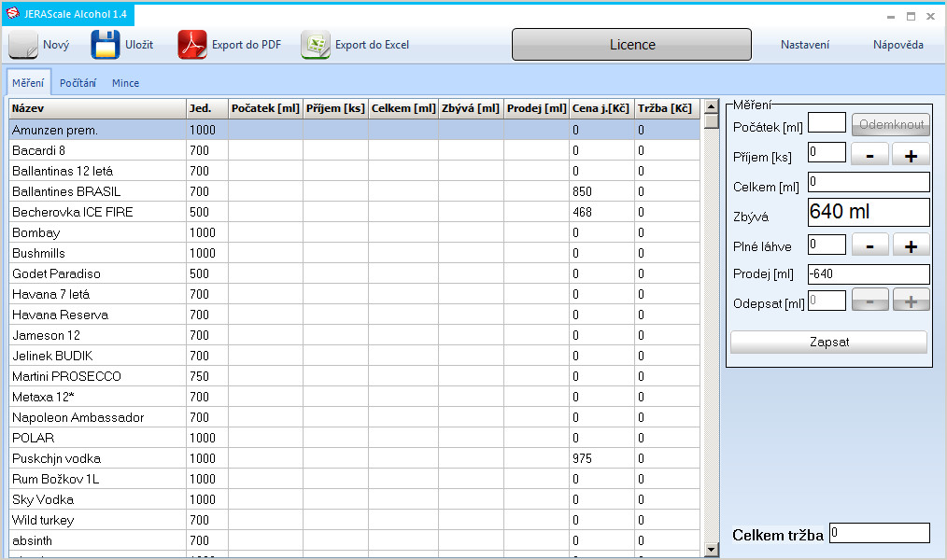Click the Export do Excel icon

[x=316, y=45]
